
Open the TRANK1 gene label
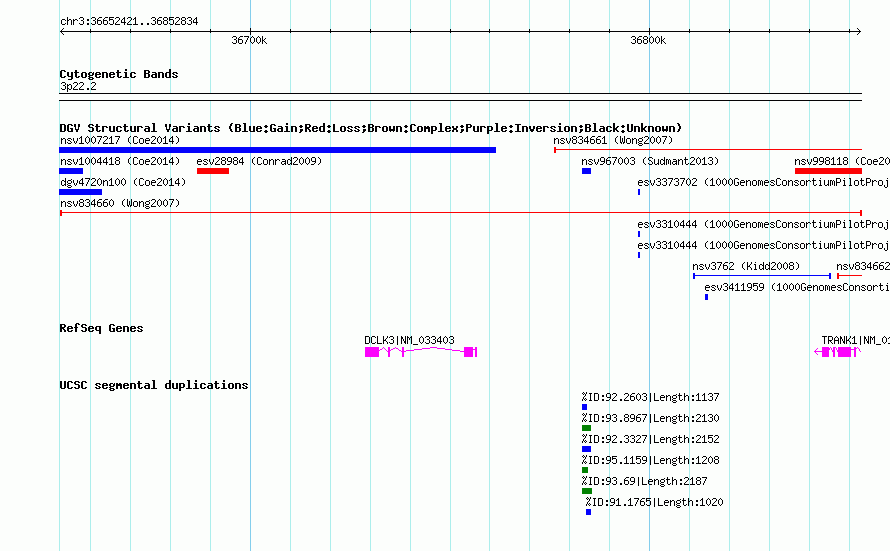tap(855, 340)
